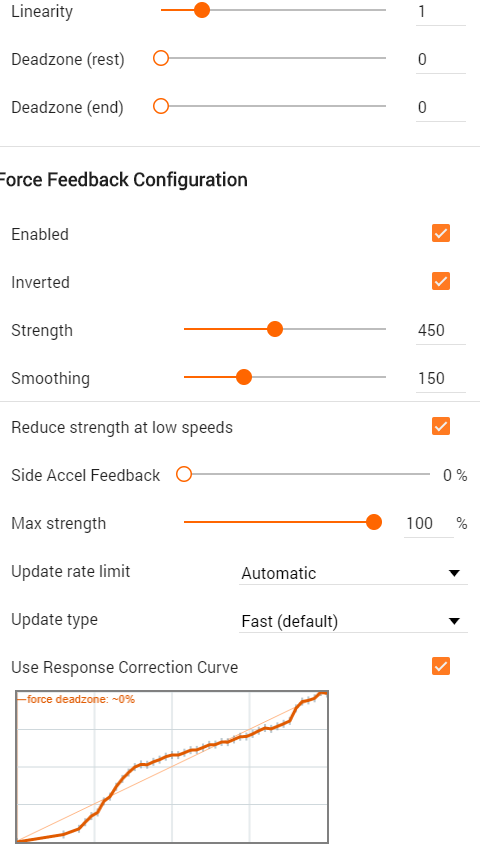
Task: Toggle Use Response Correction Curve checkbox
Action: [441, 666]
